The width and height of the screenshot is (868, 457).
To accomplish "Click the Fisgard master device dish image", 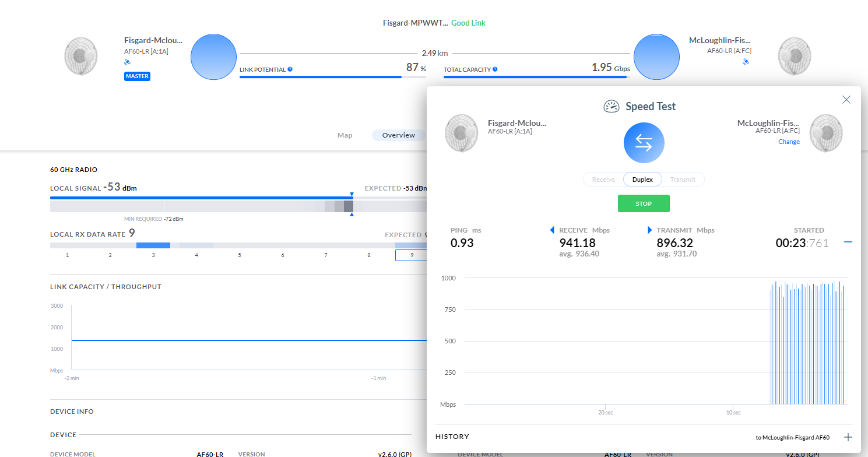I will pos(80,56).
